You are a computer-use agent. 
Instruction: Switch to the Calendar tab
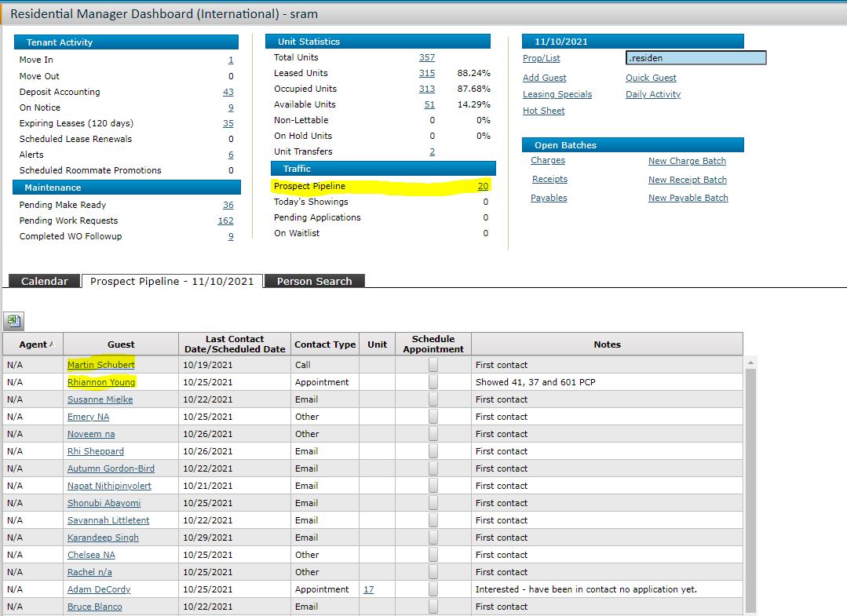44,281
